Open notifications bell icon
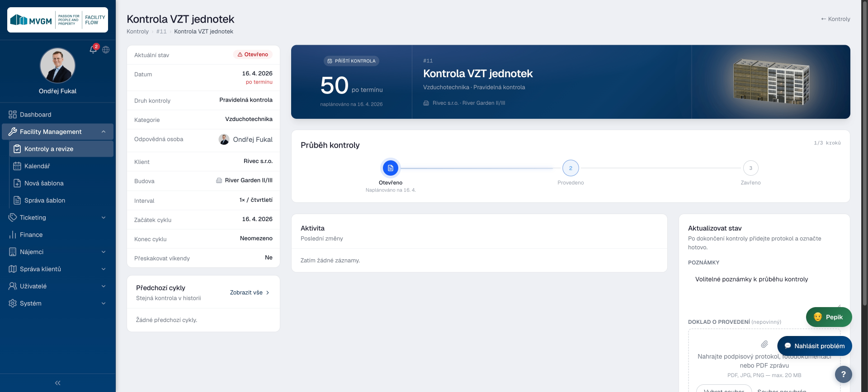 click(93, 50)
